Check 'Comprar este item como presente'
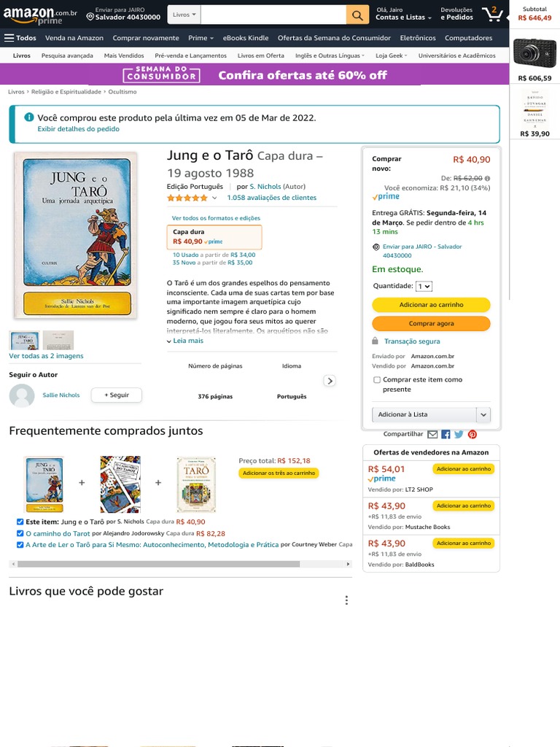This screenshot has width=560, height=747. (377, 380)
